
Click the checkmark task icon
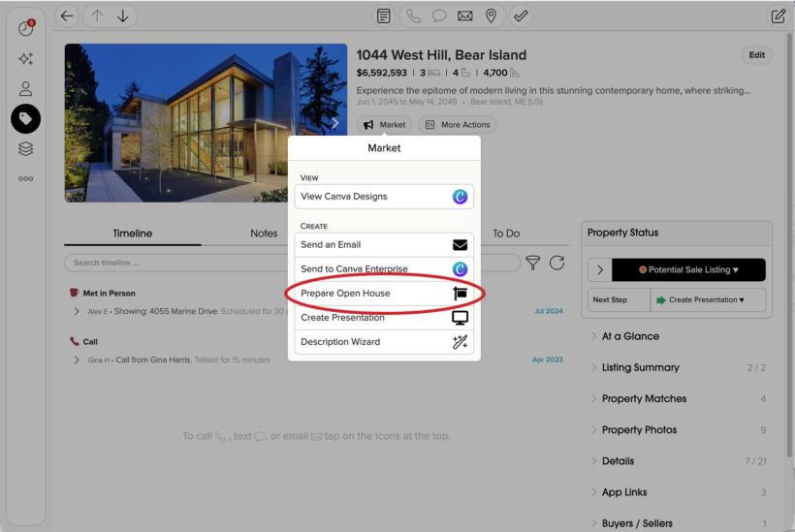click(x=521, y=16)
